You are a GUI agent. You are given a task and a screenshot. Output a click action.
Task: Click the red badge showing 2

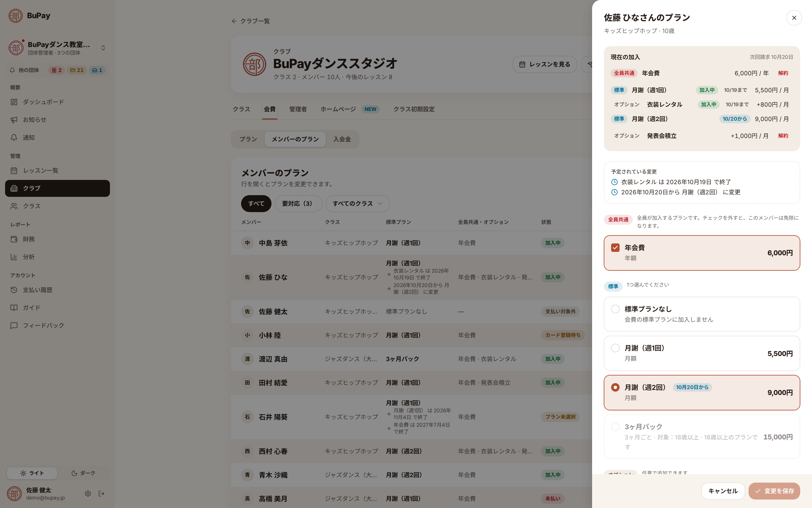click(56, 70)
